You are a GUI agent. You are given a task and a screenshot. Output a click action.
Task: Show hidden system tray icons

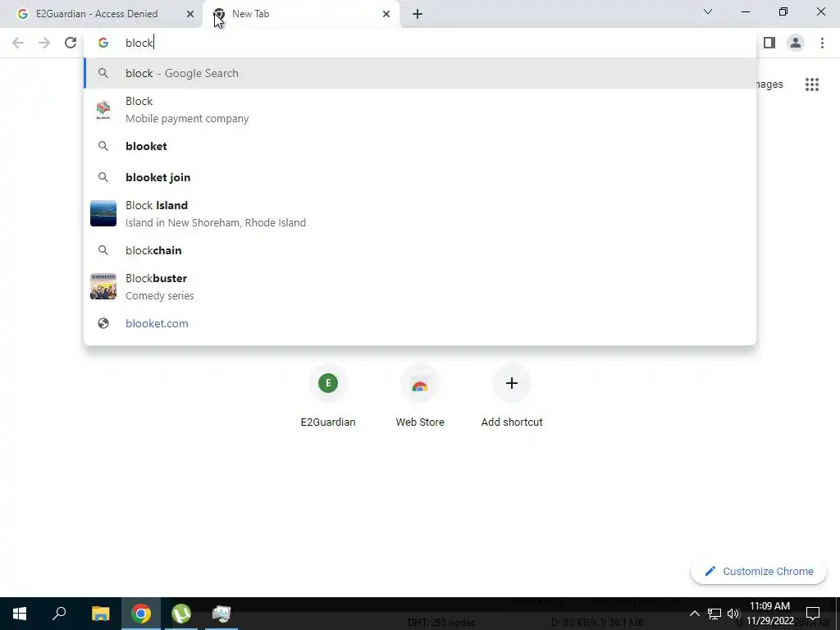694,614
